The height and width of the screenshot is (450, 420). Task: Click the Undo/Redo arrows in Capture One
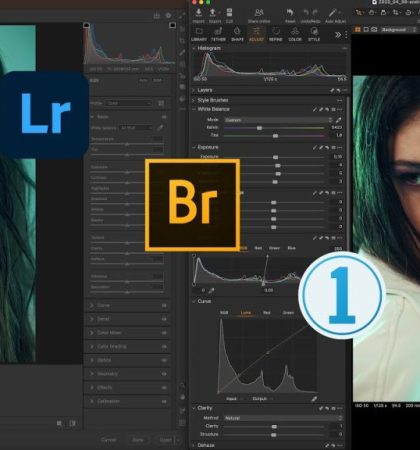point(310,13)
